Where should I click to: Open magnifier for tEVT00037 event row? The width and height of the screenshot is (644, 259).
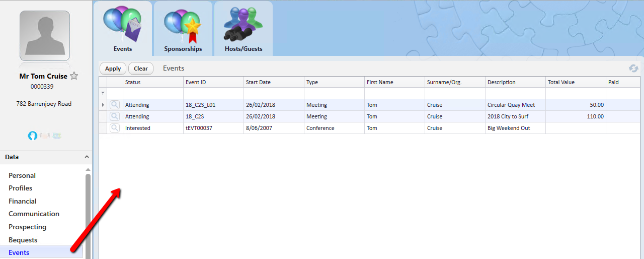[115, 128]
